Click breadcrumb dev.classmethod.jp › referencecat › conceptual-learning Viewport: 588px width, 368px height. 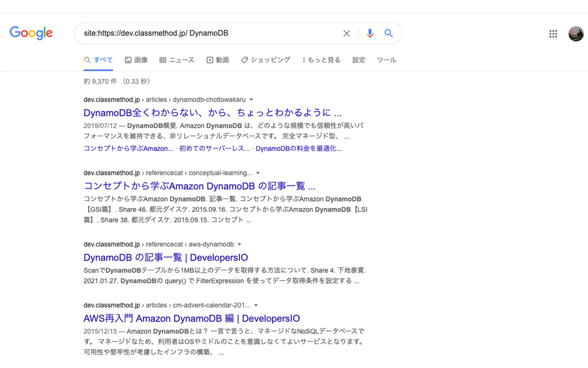click(168, 173)
